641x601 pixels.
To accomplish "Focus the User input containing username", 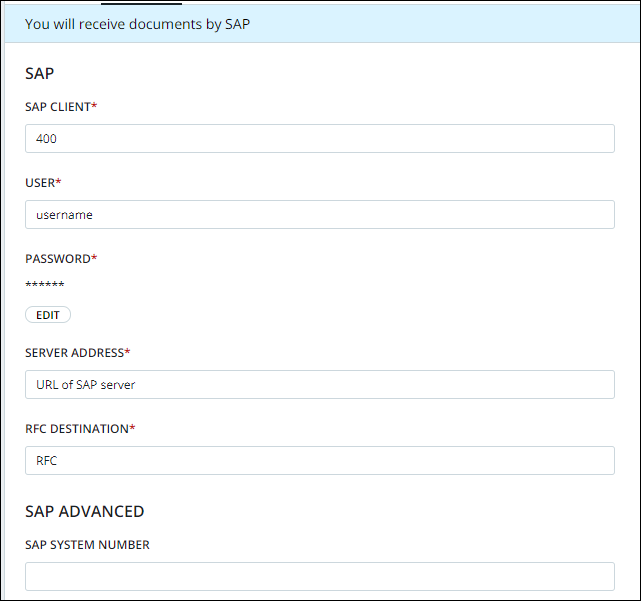I will tap(320, 215).
